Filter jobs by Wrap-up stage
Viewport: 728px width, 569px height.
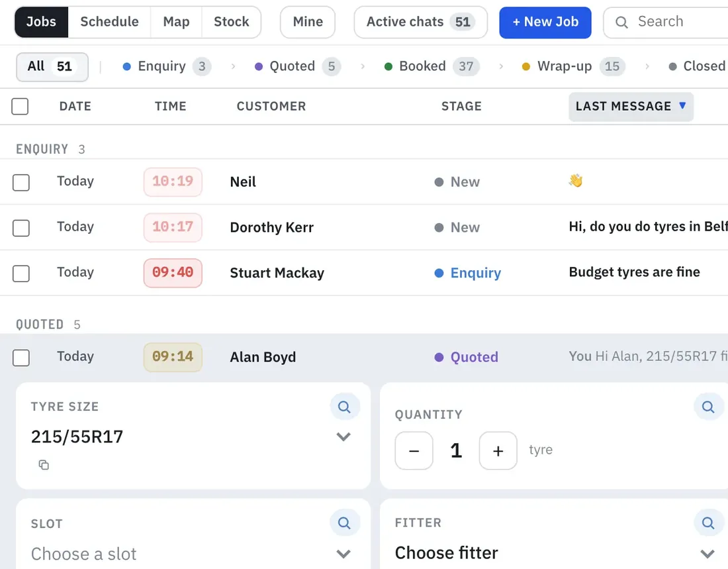click(x=573, y=66)
